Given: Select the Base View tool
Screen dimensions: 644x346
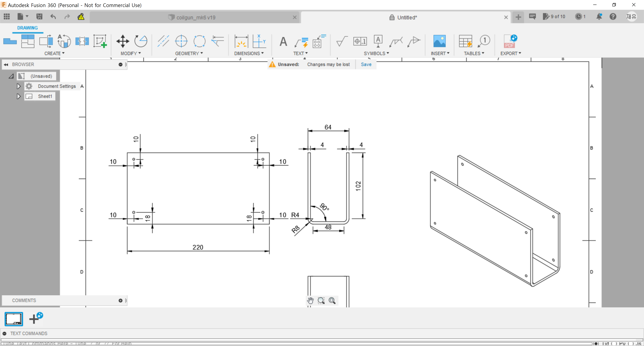Looking at the screenshot, I should [10, 41].
